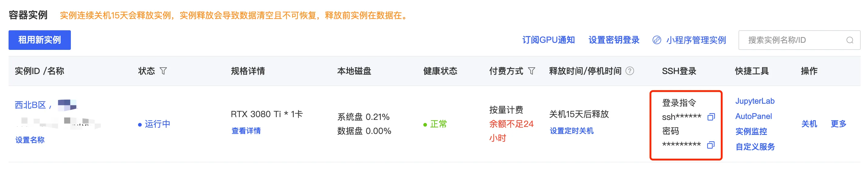868x189 pixels.
Task: View spec details via 查看详情
Action: click(246, 131)
